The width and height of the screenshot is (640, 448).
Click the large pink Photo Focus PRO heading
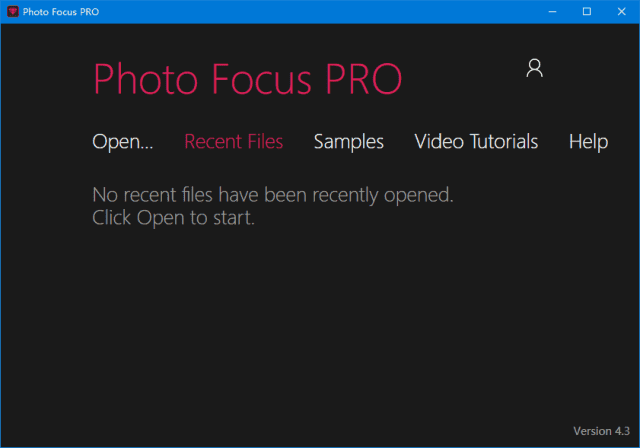point(247,79)
